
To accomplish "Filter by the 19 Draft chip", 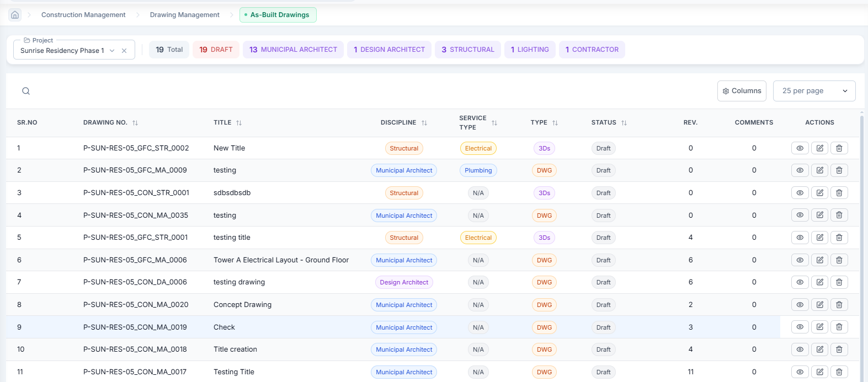I will 216,50.
